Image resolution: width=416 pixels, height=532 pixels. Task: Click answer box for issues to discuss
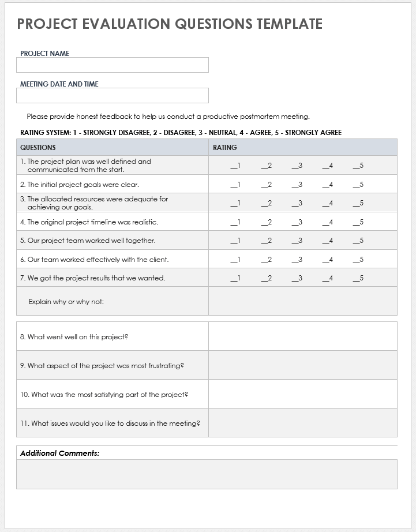coord(302,423)
